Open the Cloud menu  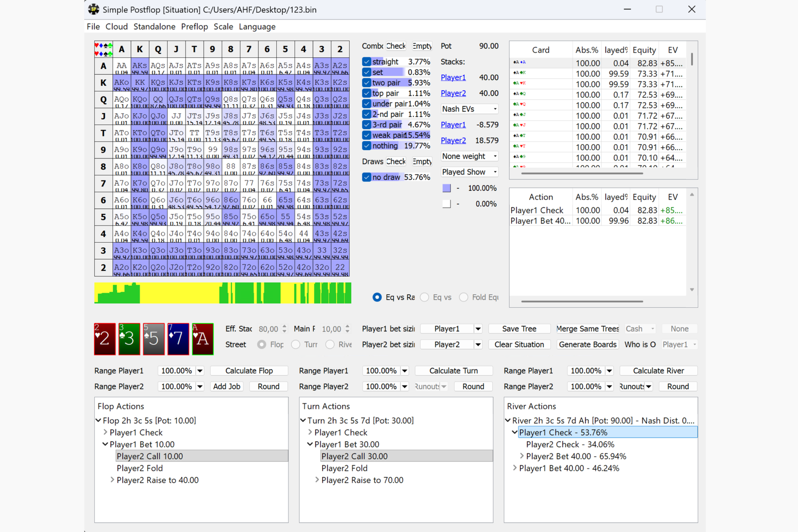[117, 27]
